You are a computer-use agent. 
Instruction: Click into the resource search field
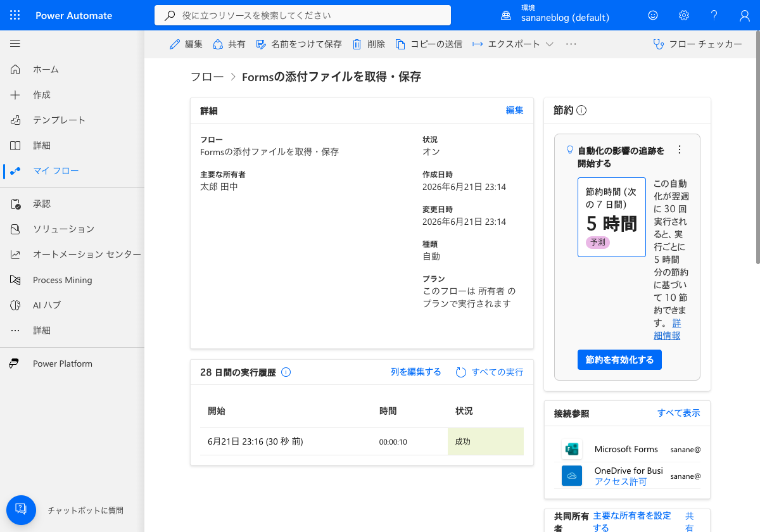click(303, 15)
